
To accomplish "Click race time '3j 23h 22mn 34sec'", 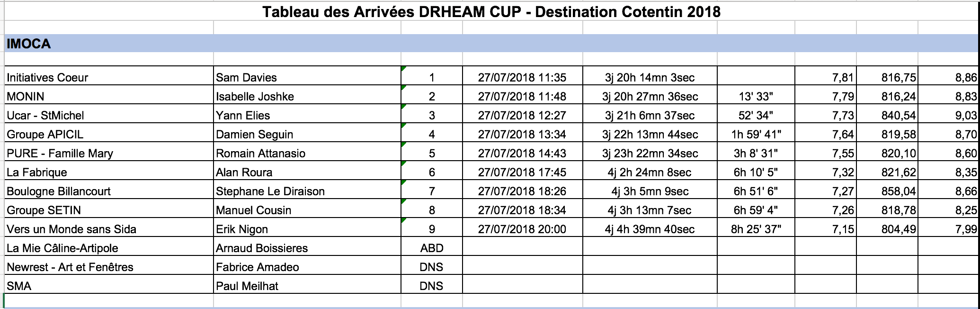I will pos(650,153).
